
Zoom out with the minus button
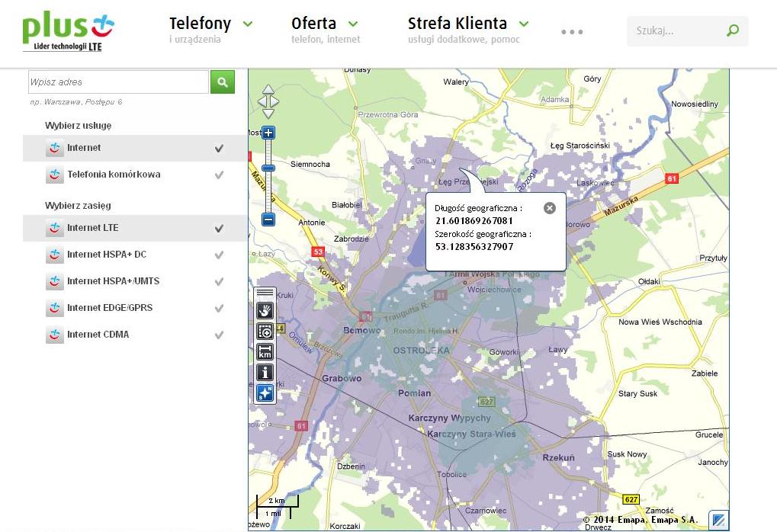tap(268, 219)
